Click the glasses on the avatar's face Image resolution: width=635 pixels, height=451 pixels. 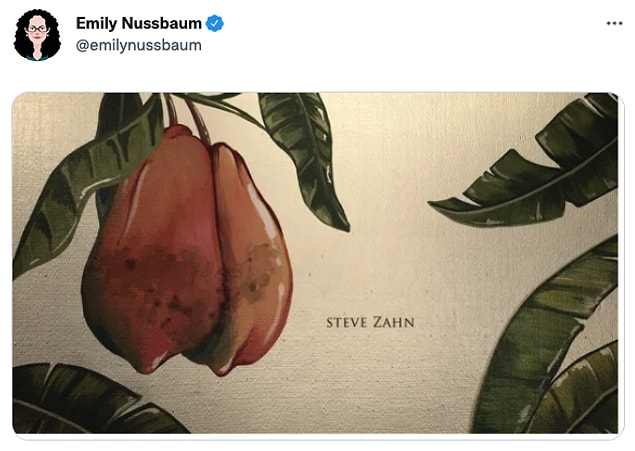(37, 29)
